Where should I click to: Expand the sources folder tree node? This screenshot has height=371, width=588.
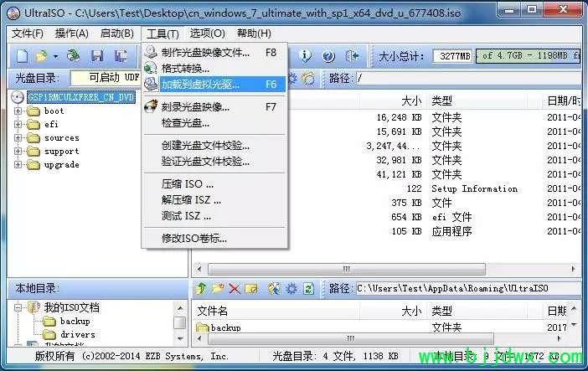(x=18, y=137)
